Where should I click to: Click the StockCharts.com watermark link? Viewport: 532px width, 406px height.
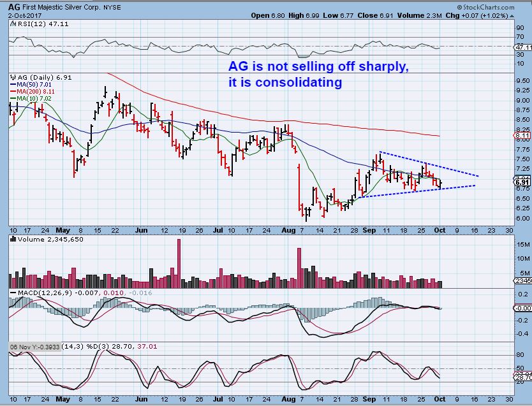pos(485,7)
